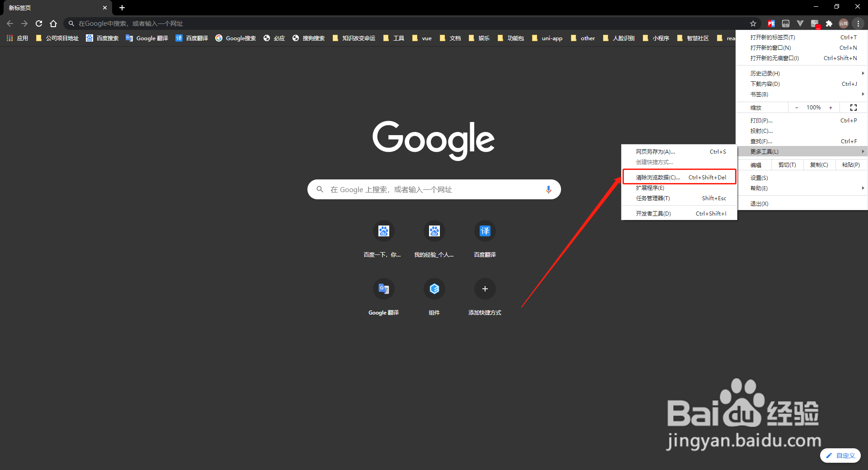
Task: Open the 我的经验 shortcut tile
Action: 434,240
